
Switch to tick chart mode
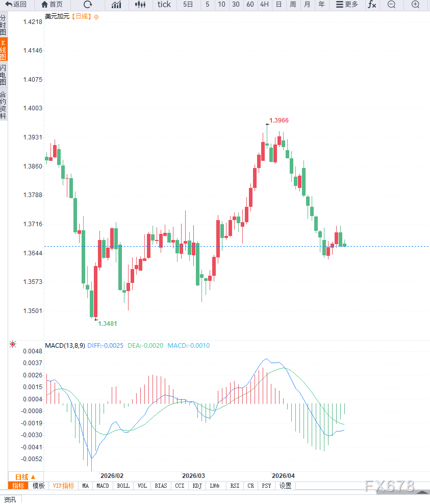click(x=164, y=5)
